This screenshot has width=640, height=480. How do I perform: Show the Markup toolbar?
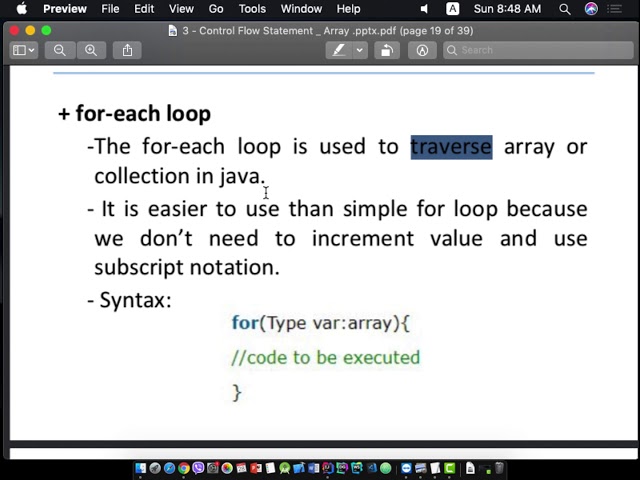[x=422, y=50]
